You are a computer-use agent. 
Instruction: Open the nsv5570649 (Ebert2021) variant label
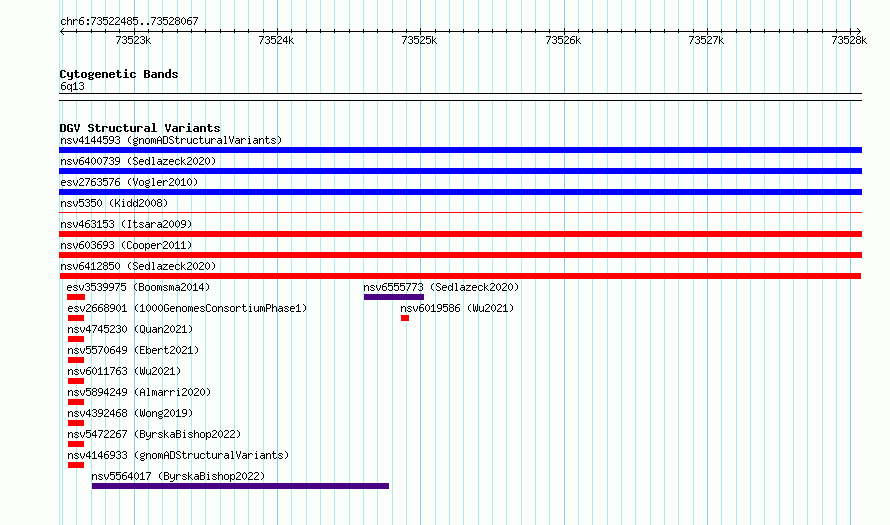133,350
